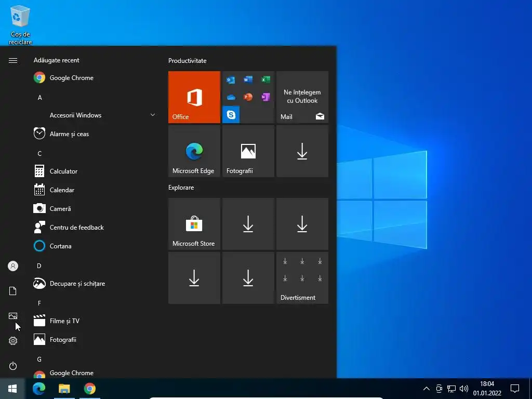Open Pictures from the Start sidebar
The height and width of the screenshot is (399, 532).
(13, 316)
